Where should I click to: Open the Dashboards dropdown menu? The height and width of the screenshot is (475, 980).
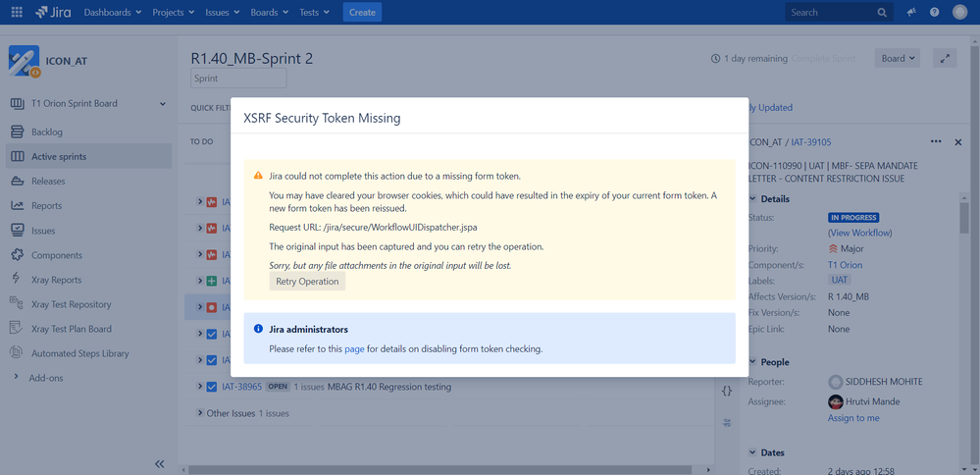pos(113,12)
